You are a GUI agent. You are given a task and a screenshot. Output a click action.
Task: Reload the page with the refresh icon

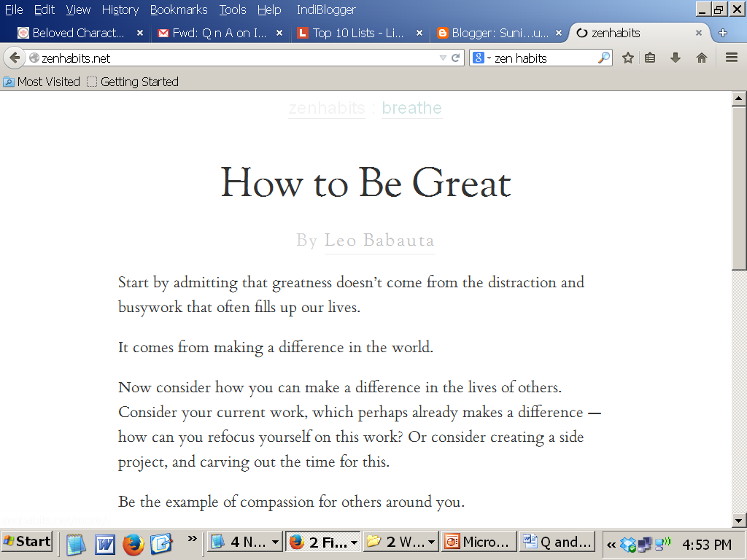[455, 58]
